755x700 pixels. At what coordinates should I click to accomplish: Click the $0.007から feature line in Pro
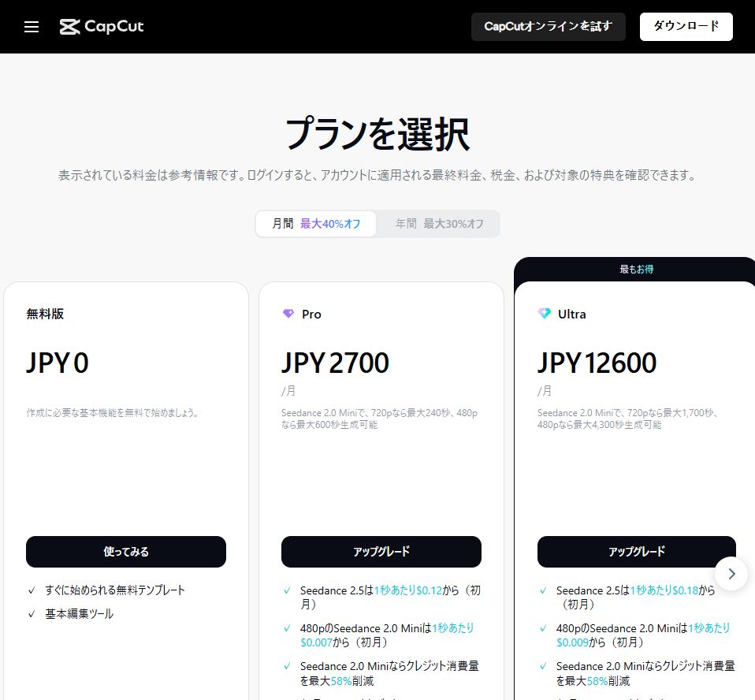pos(344,642)
